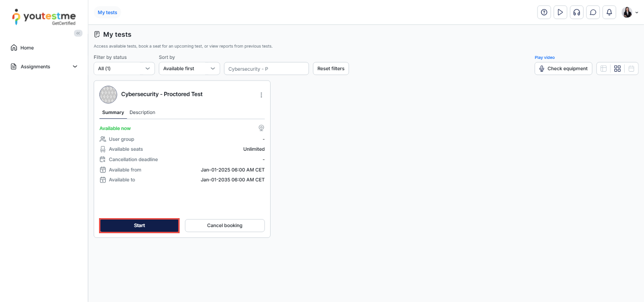The width and height of the screenshot is (644, 302).
Task: Open the headset support icon
Action: [577, 12]
